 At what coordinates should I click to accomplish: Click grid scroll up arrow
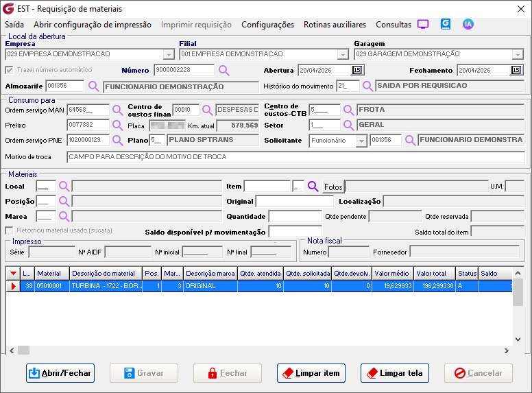tap(518, 273)
